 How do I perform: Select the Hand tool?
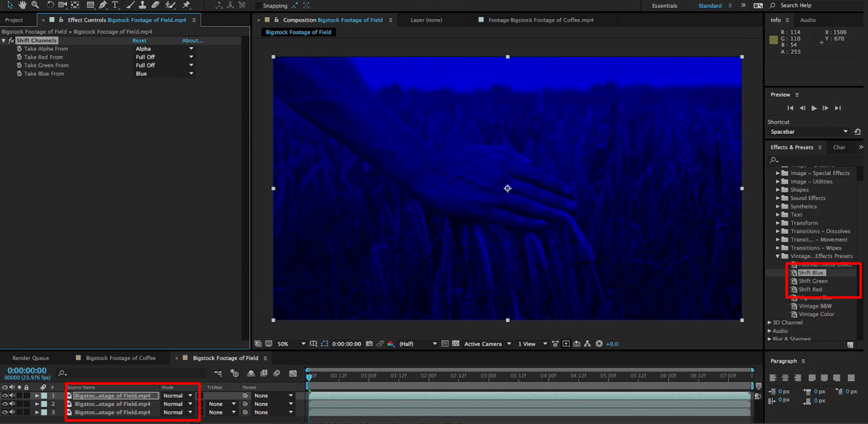[22, 5]
